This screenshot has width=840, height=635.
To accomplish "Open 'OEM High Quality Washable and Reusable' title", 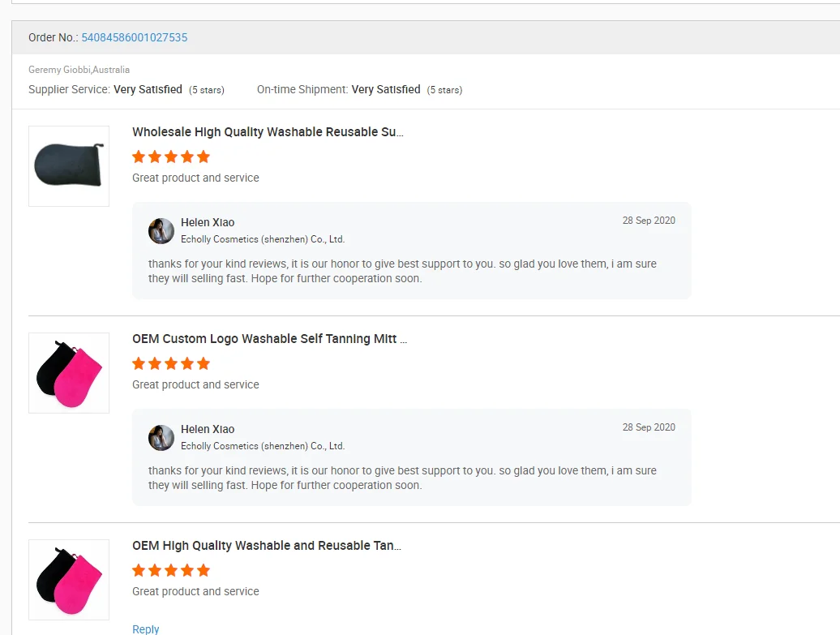I will (267, 546).
